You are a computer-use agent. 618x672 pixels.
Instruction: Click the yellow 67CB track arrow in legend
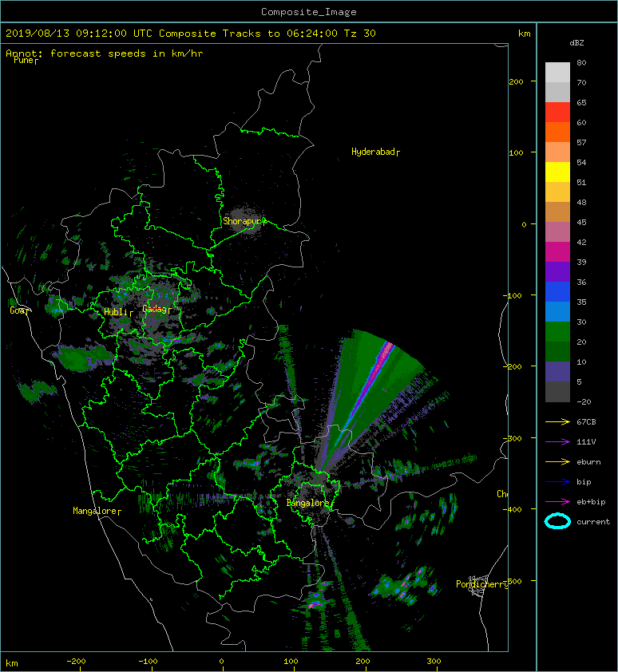pyautogui.click(x=557, y=422)
